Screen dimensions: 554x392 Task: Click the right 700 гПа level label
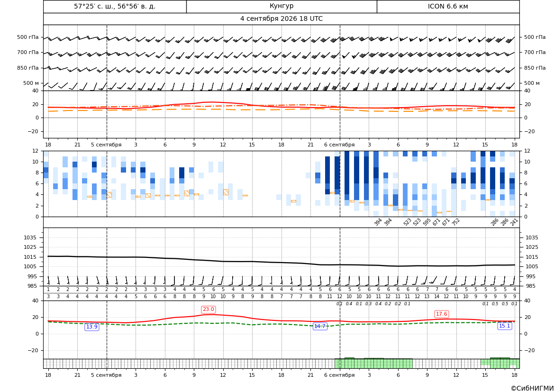coord(535,52)
